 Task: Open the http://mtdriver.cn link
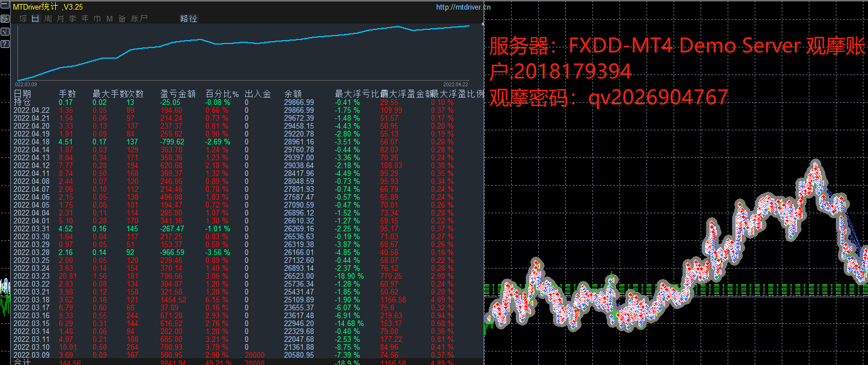463,7
